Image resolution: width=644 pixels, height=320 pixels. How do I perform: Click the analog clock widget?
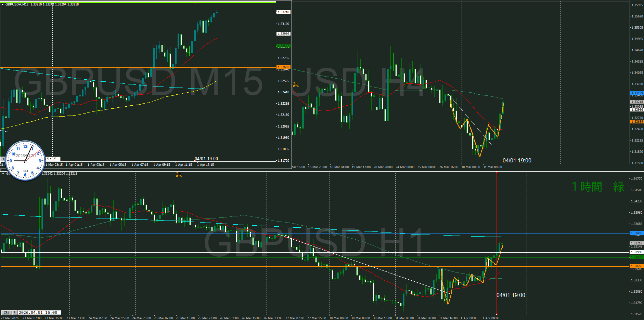click(x=25, y=160)
